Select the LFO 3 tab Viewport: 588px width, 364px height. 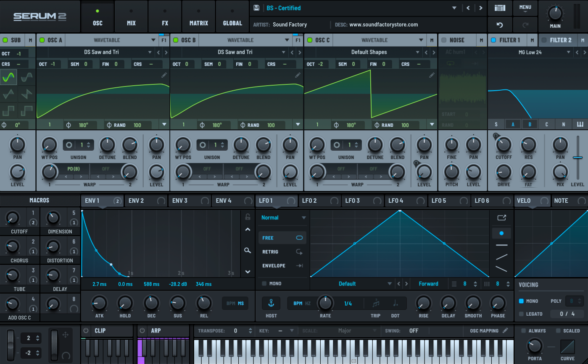(362, 201)
